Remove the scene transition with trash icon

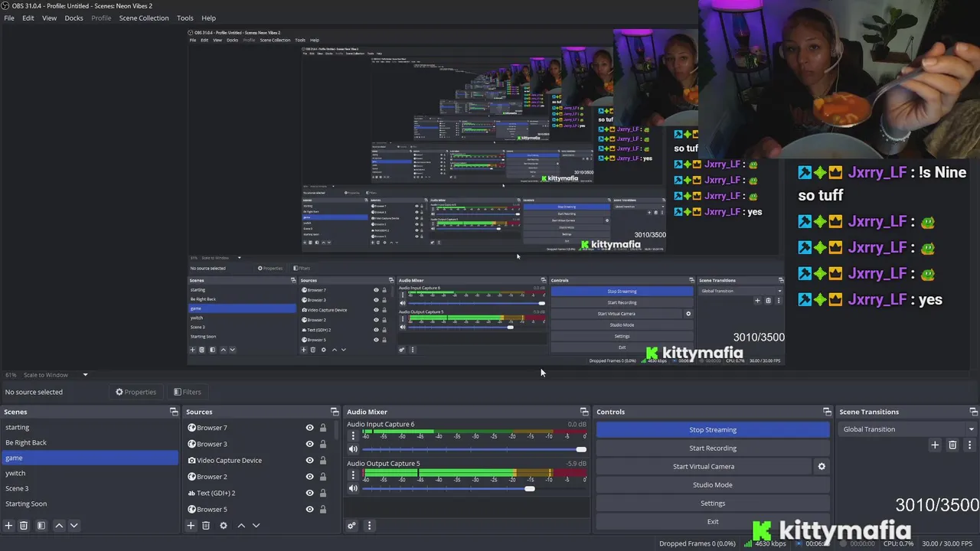(x=952, y=445)
